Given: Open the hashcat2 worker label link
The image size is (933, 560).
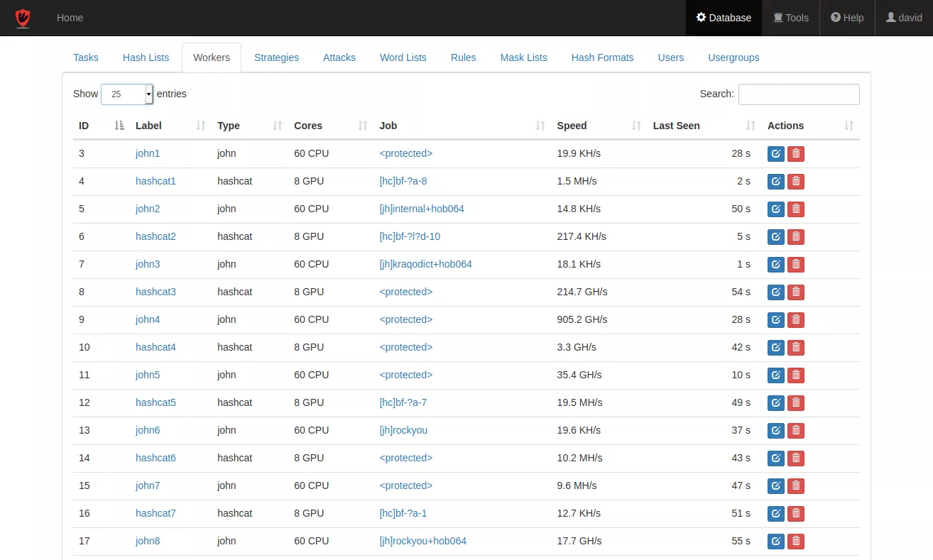Looking at the screenshot, I should click(155, 236).
